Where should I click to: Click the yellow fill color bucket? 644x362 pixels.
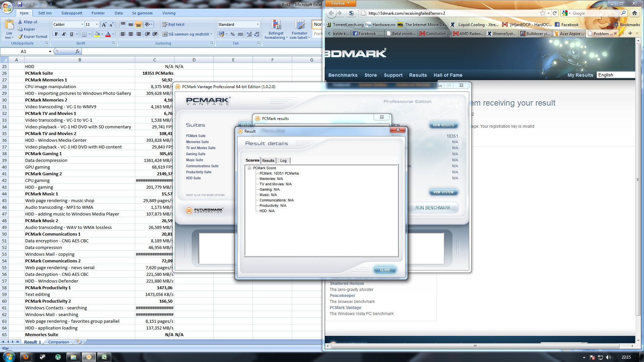pyautogui.click(x=97, y=34)
